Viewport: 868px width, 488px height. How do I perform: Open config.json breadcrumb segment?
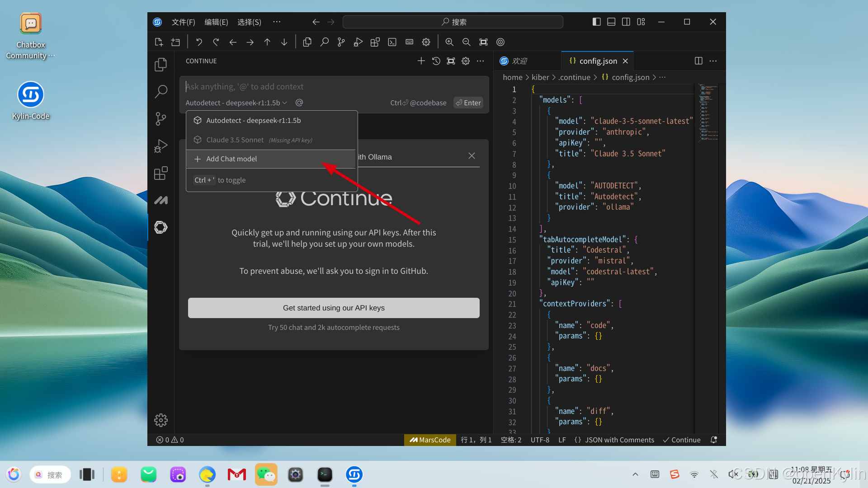(x=630, y=77)
